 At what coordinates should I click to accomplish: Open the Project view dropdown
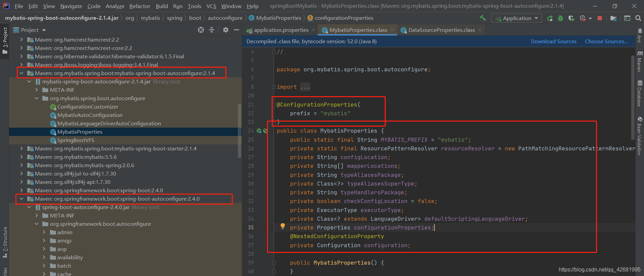(x=30, y=30)
